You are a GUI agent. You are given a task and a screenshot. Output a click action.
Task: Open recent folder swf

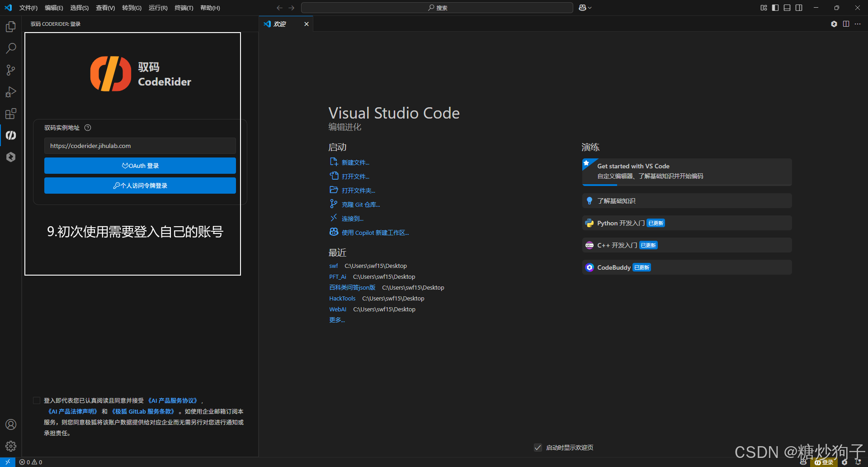pyautogui.click(x=334, y=266)
